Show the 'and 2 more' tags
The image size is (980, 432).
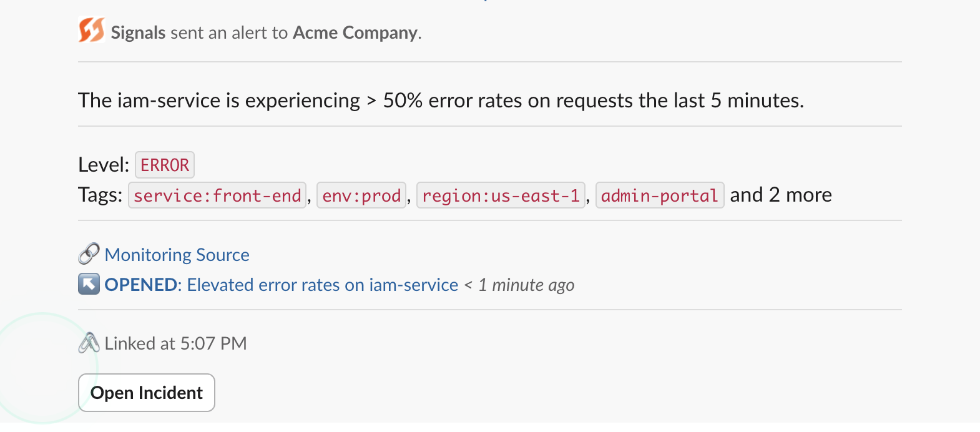[781, 195]
